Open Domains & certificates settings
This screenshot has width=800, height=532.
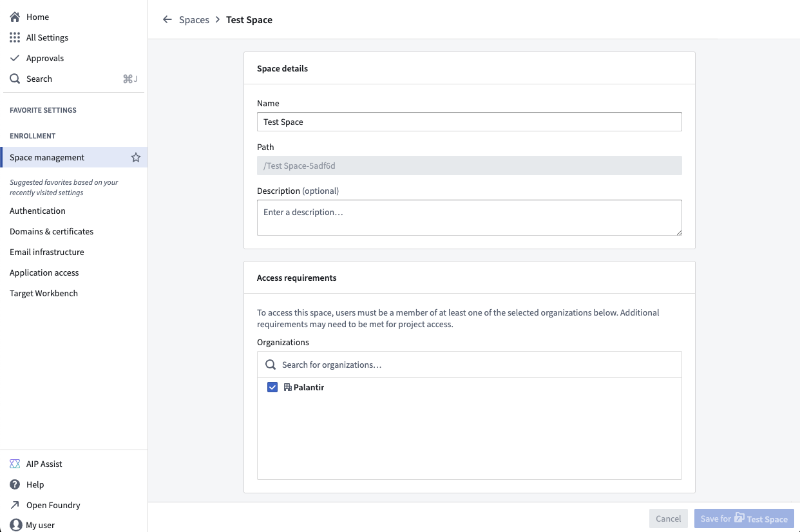(52, 231)
